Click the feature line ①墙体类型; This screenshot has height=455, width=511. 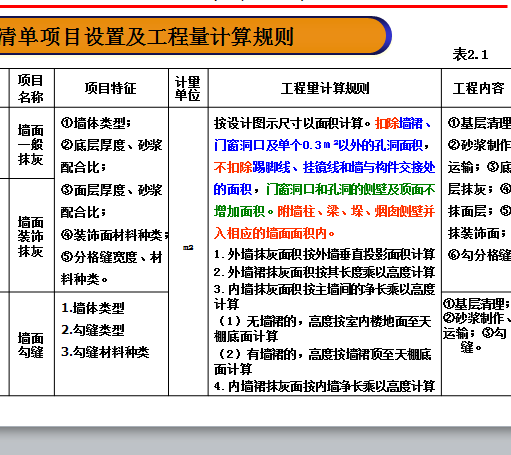point(96,123)
